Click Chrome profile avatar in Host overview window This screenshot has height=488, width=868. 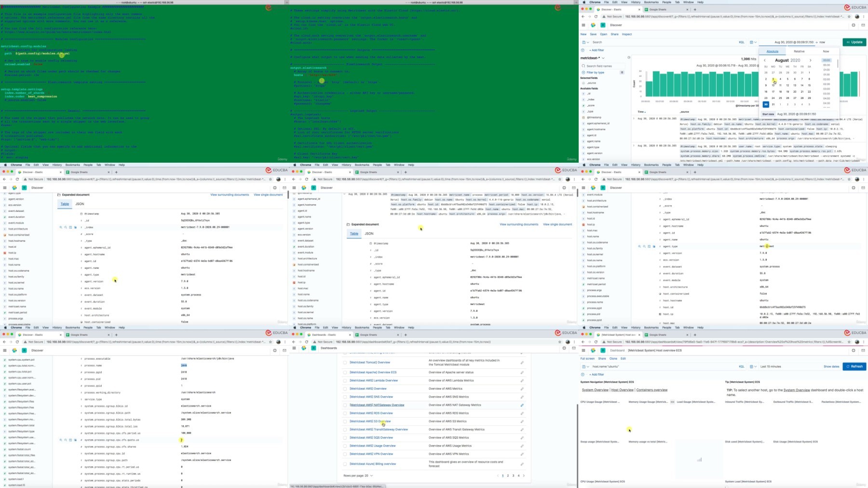point(857,342)
